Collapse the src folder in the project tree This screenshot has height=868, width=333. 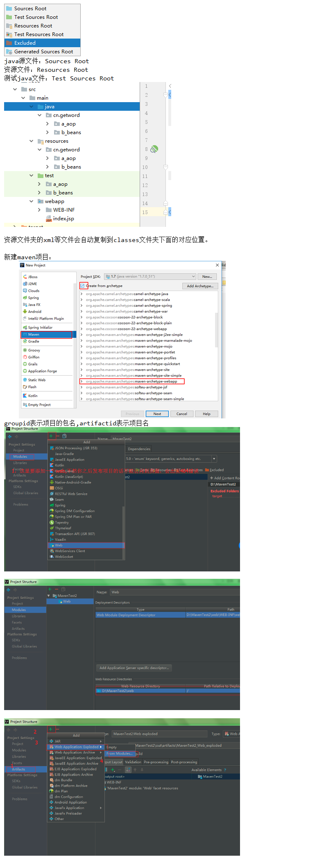(15, 89)
